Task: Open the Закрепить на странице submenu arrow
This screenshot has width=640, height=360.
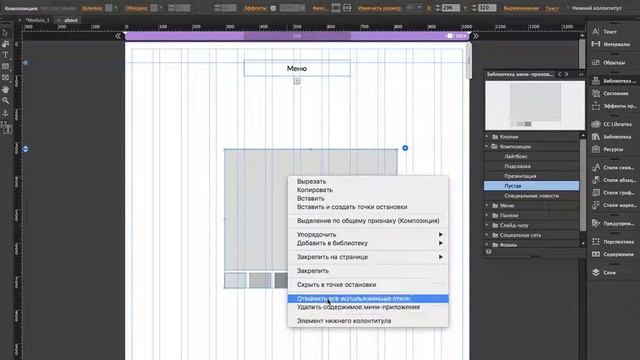Action: [x=441, y=257]
